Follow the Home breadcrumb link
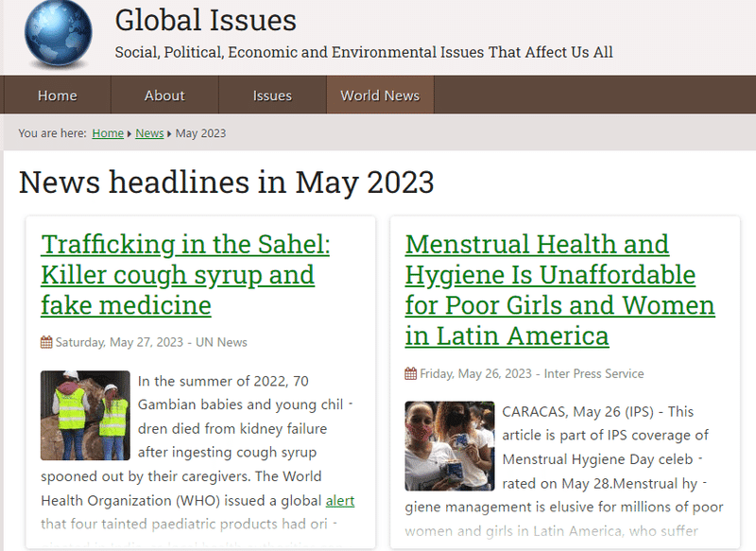Screen dimensions: 756x551 click(x=108, y=133)
